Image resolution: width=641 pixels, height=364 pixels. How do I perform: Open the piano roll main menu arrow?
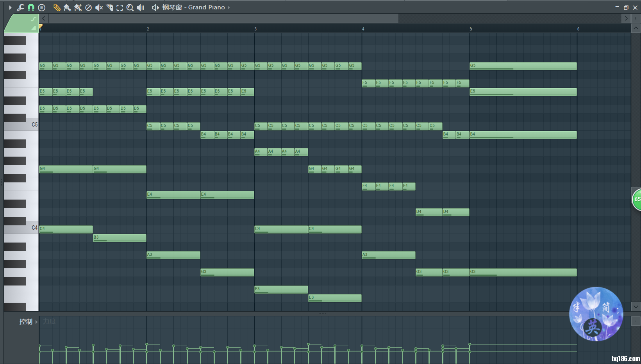(10, 7)
